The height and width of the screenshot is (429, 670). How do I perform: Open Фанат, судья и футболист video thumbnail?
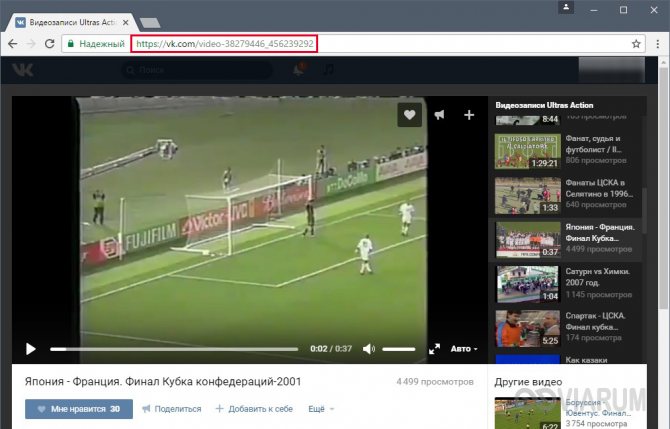[x=528, y=151]
